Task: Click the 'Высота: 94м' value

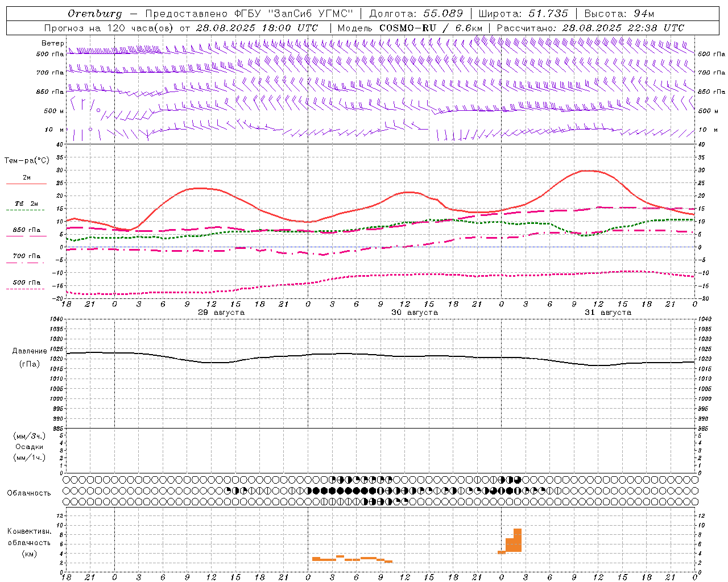Action: pyautogui.click(x=619, y=14)
